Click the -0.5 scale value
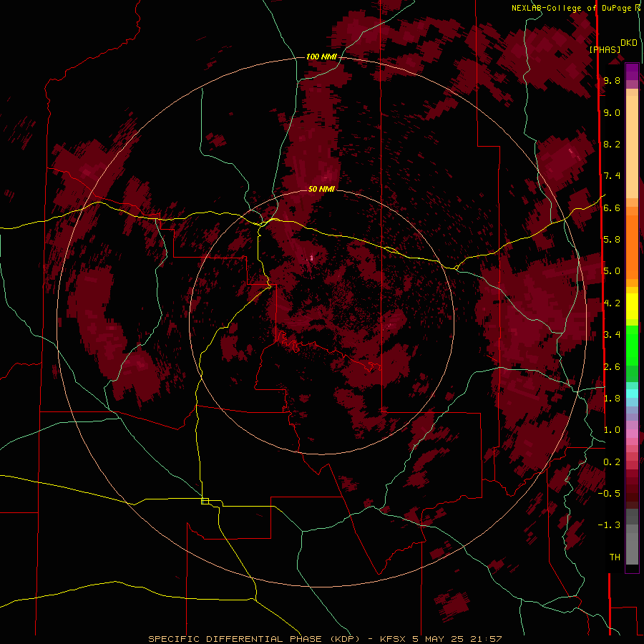644x644 pixels. 609,494
